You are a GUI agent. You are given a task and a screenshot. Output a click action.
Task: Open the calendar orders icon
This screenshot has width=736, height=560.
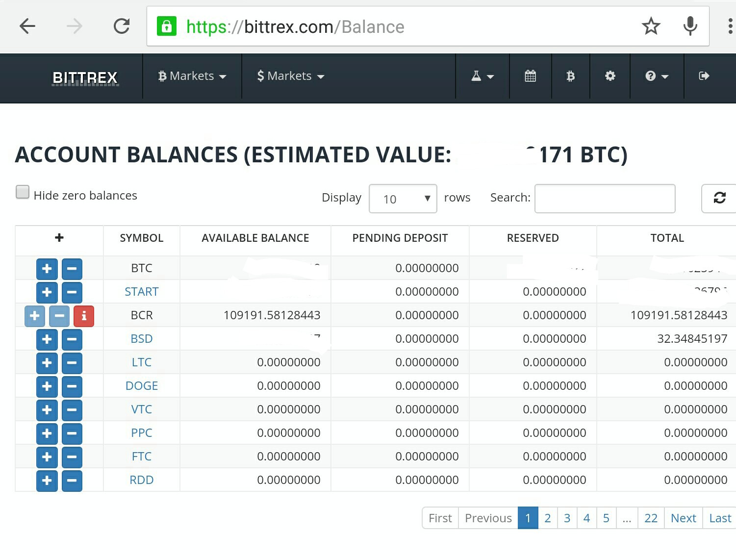click(531, 76)
